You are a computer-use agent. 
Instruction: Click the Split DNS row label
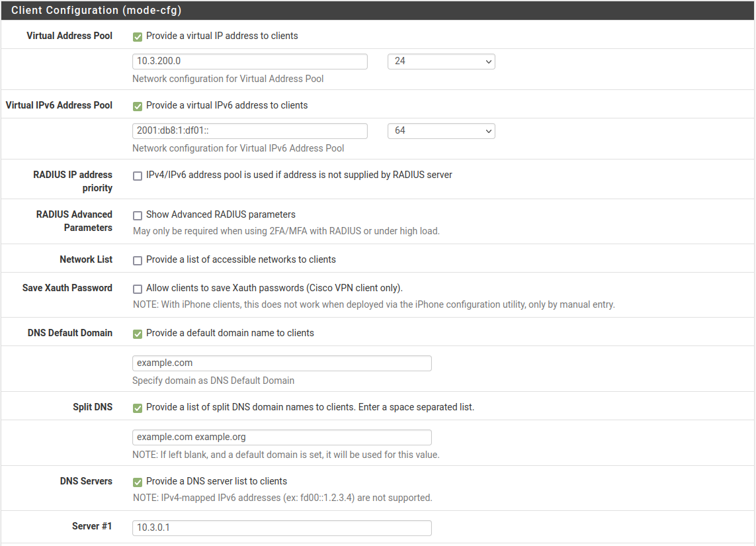[x=93, y=407]
